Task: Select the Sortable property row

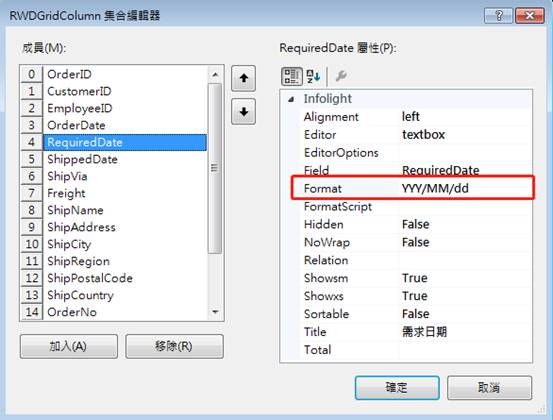Action: coord(415,314)
